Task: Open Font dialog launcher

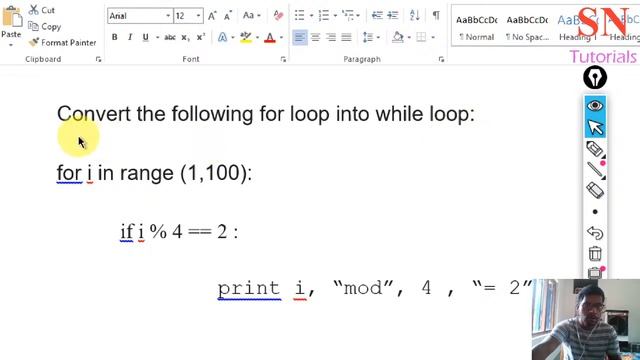Action: [283, 60]
